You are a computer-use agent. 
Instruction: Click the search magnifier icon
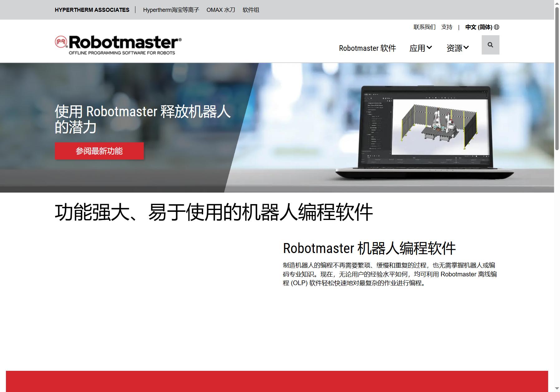pos(490,45)
